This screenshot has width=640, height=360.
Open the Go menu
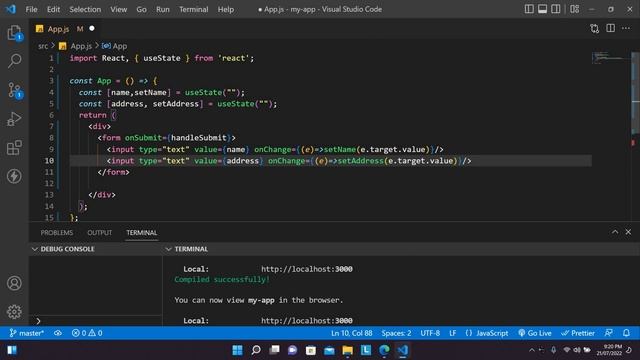click(141, 9)
